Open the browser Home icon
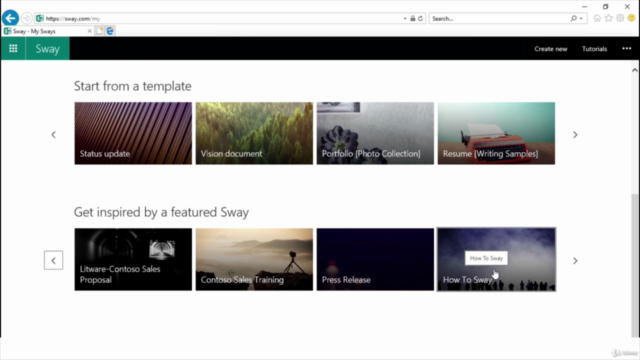The width and height of the screenshot is (640, 360). 597,18
